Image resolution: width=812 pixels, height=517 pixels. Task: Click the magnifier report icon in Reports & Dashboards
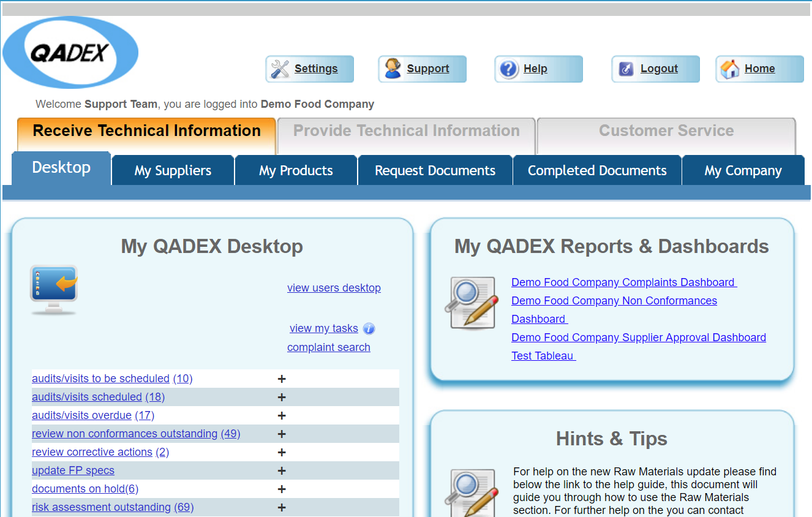point(471,303)
